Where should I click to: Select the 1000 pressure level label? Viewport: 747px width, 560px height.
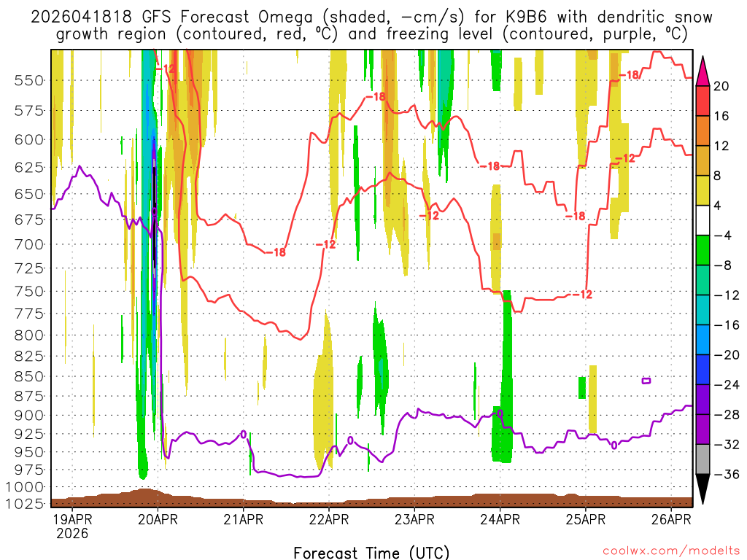point(24,487)
